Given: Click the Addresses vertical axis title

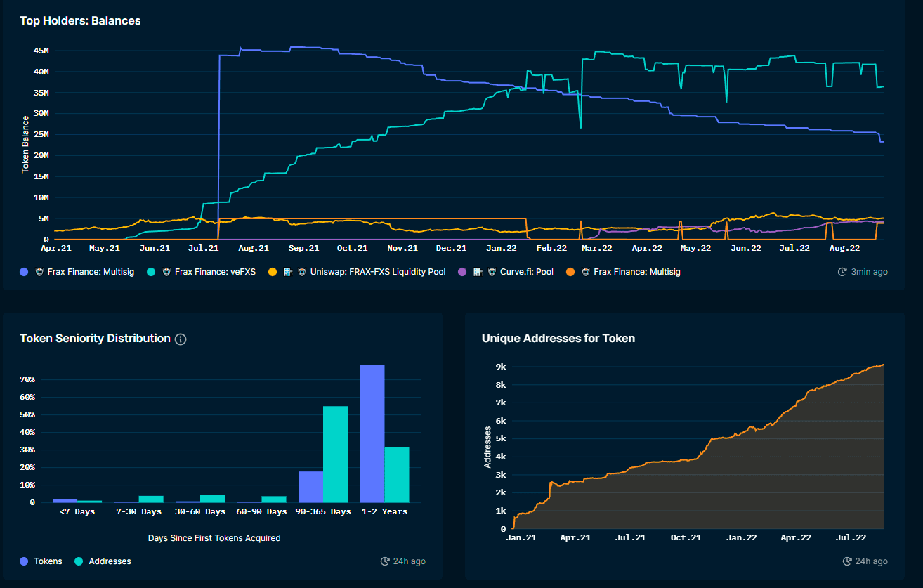Looking at the screenshot, I should pos(487,447).
